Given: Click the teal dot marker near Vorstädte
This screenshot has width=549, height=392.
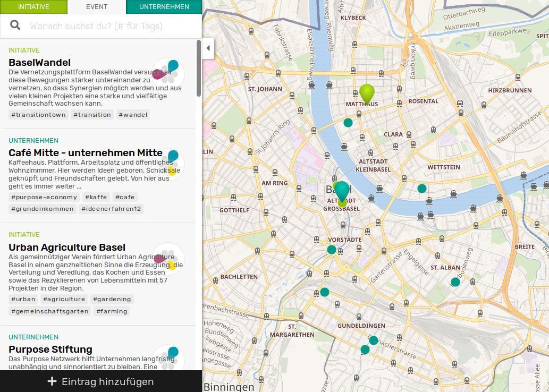Looking at the screenshot, I should pos(332,250).
